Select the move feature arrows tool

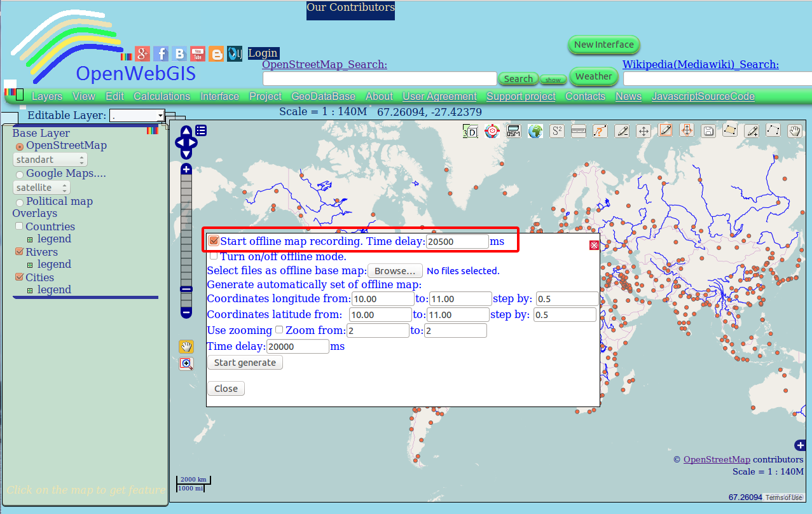point(643,131)
